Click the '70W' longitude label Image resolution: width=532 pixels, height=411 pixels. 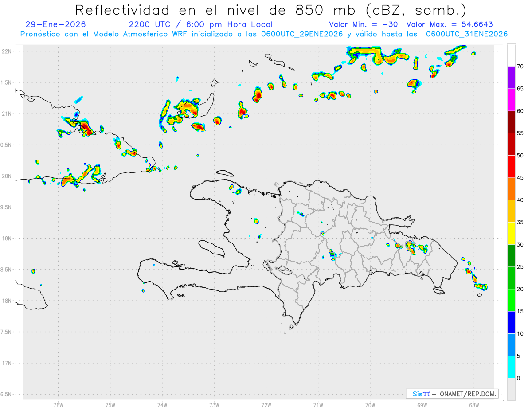click(370, 405)
